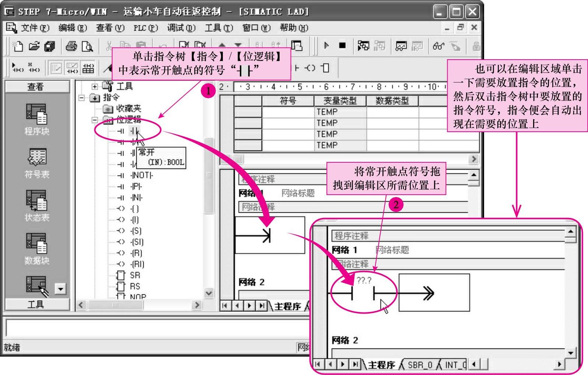Click the Stop PLC square icon
Screen dimensions: 588x375
pos(342,46)
